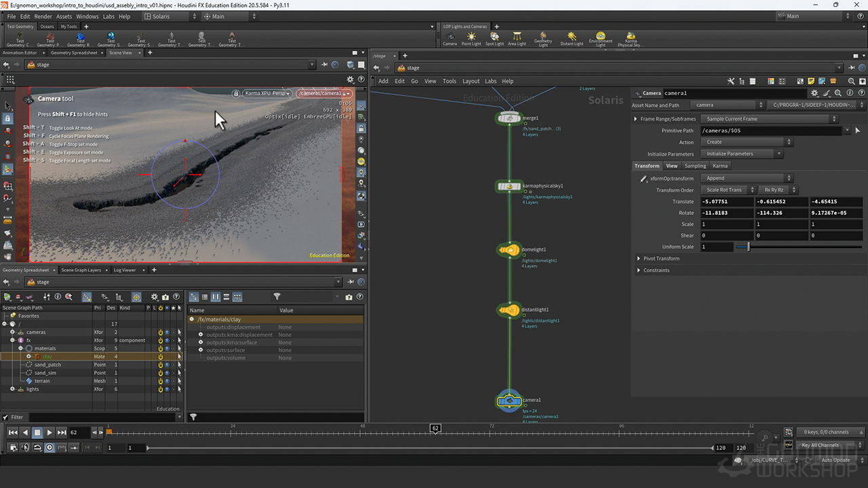Open the Action Create dropdown
The image size is (868, 488).
click(x=745, y=142)
